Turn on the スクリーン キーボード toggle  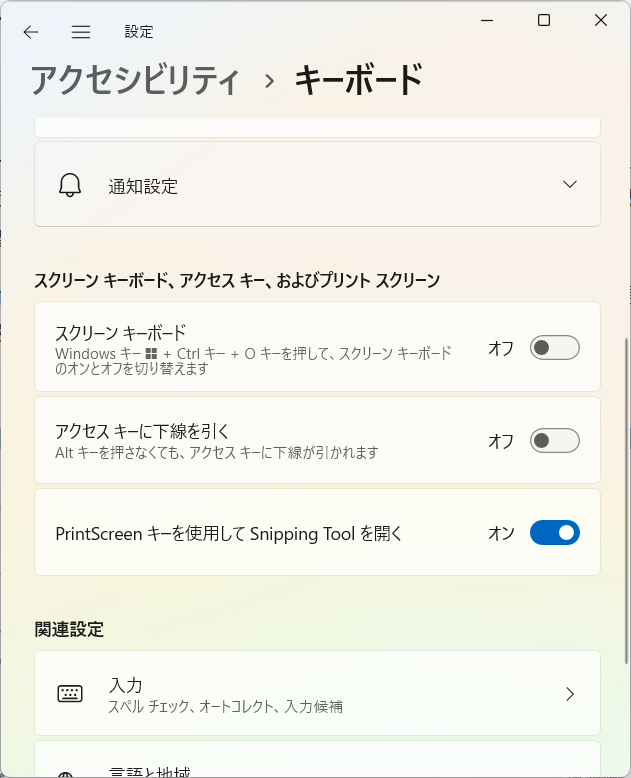click(x=555, y=347)
